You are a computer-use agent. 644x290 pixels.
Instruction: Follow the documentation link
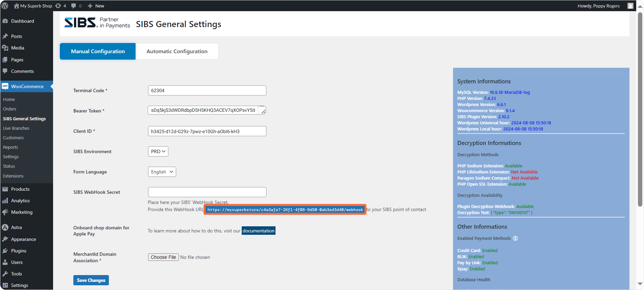pos(258,231)
